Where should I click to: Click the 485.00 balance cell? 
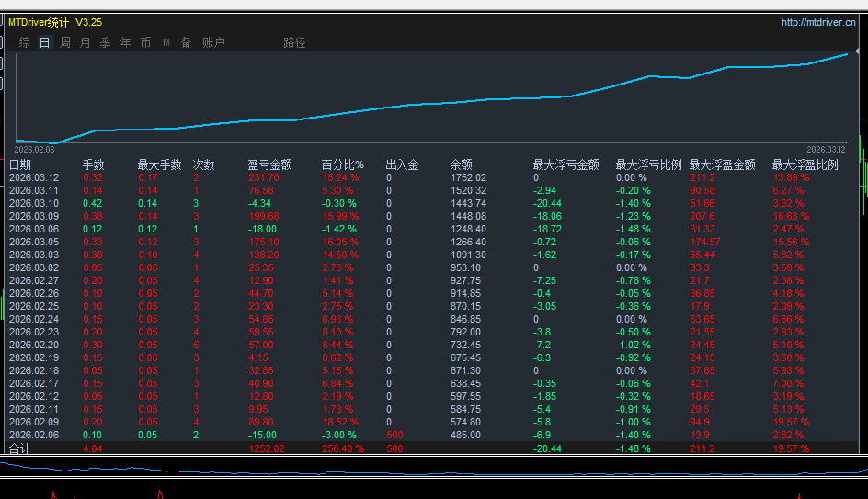pyautogui.click(x=465, y=435)
